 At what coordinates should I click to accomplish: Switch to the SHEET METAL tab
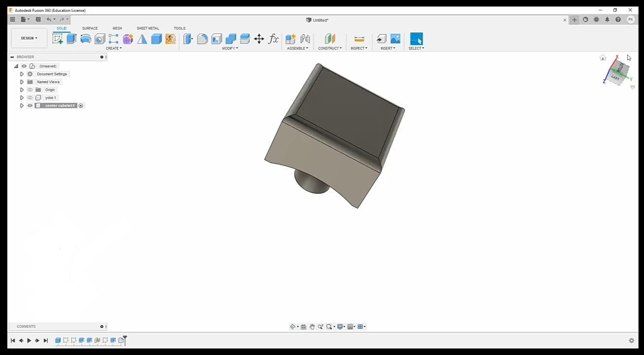(x=148, y=28)
